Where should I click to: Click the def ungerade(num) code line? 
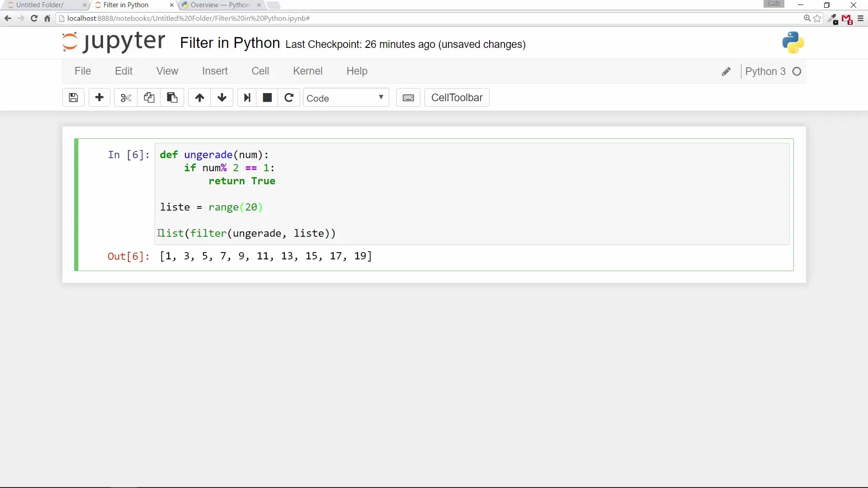click(x=214, y=155)
